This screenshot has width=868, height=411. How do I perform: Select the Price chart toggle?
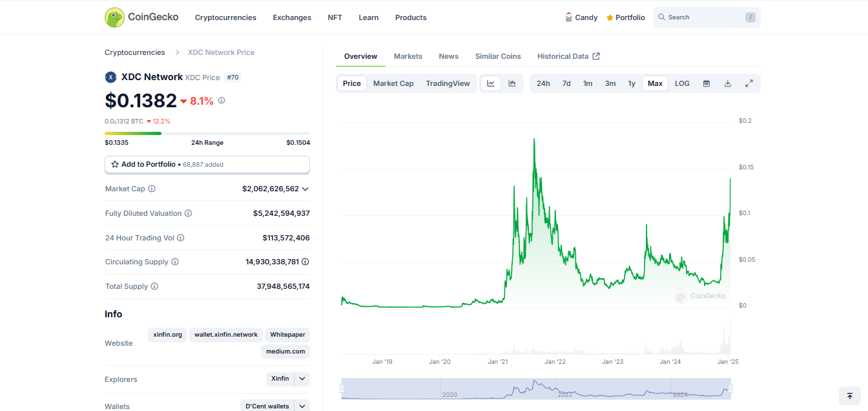click(x=352, y=83)
